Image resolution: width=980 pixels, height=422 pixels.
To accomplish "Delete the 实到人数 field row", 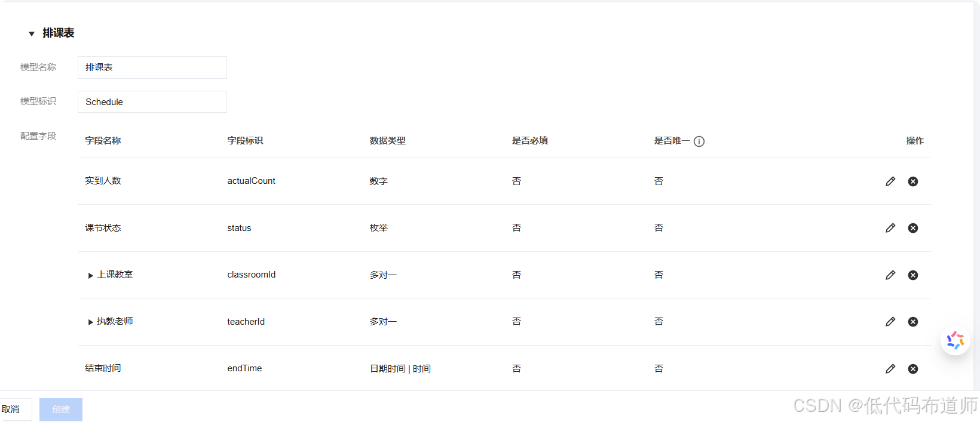I will [913, 181].
